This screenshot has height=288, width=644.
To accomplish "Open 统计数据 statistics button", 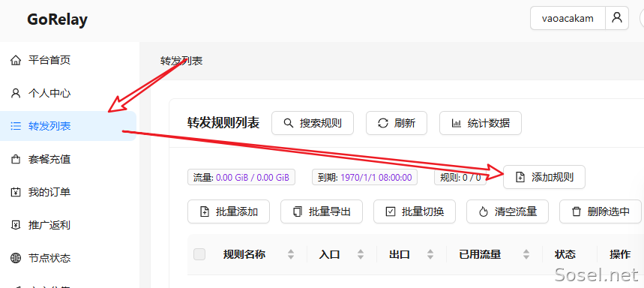I will [x=481, y=123].
